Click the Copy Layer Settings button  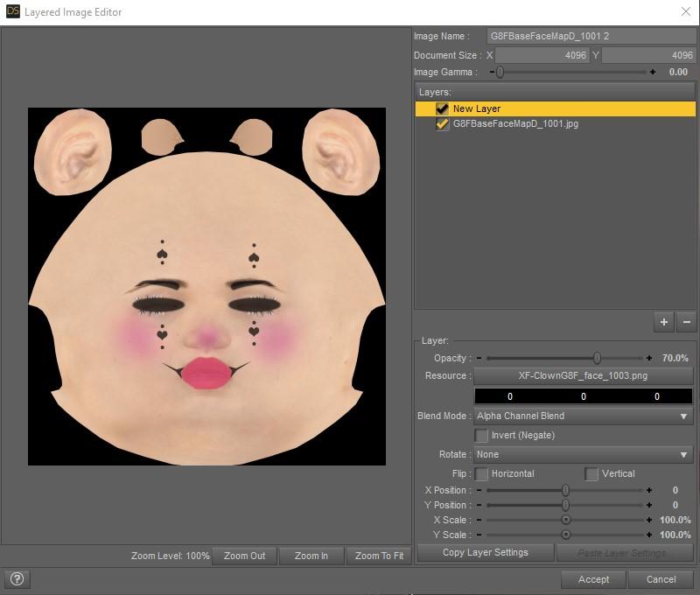pos(485,552)
